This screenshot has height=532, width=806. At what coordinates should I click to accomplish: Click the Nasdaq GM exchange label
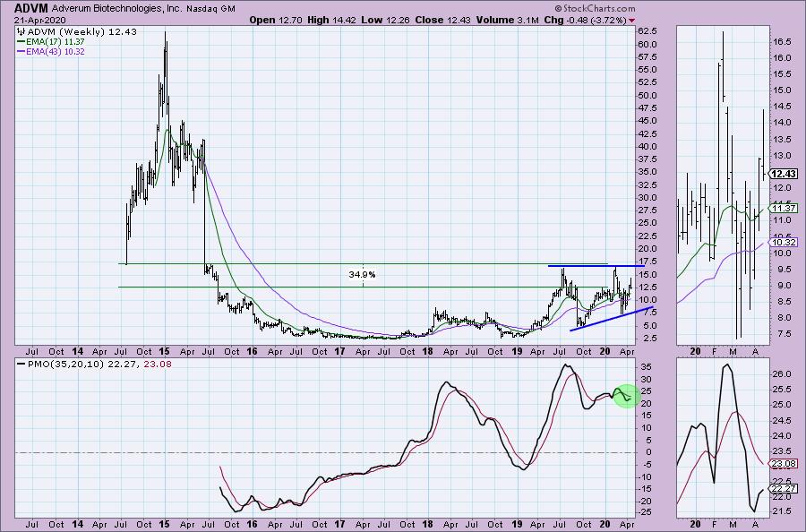pos(210,9)
